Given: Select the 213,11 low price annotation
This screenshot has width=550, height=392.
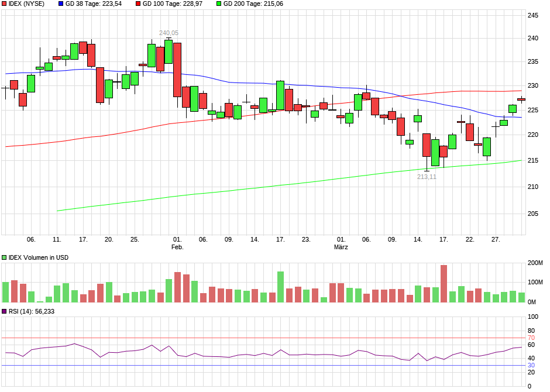Looking at the screenshot, I should (x=427, y=176).
